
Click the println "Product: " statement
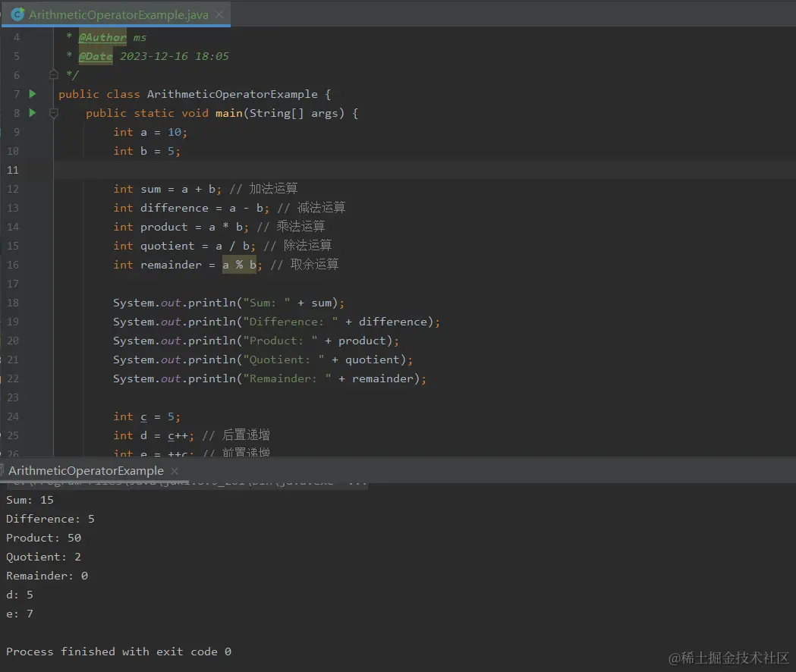(256, 341)
